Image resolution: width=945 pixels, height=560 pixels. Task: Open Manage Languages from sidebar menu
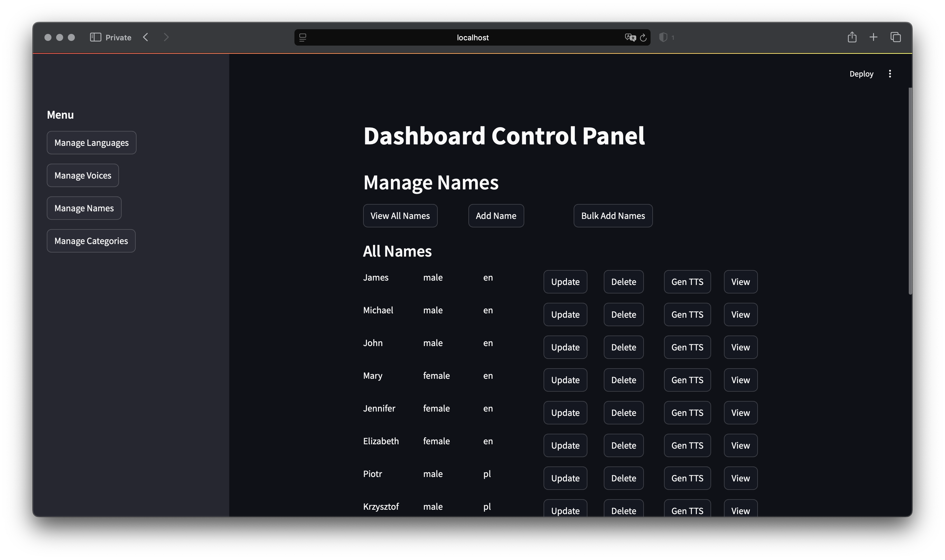pyautogui.click(x=91, y=143)
